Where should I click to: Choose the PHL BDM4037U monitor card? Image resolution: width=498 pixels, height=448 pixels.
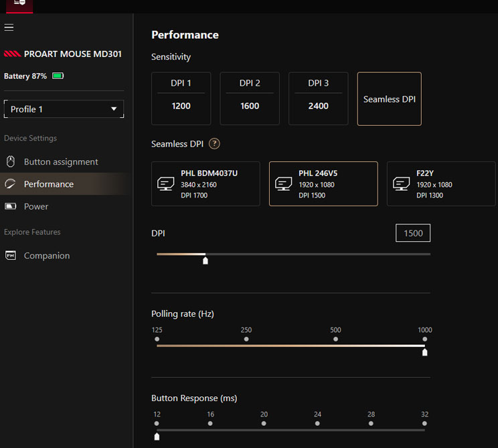click(205, 184)
